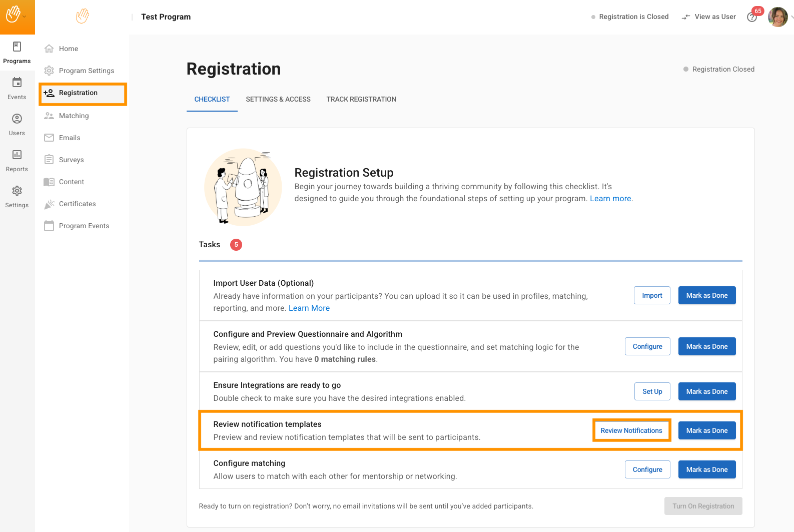Expand the organization logo dropdown arrow
Screen dimensions: 794x532
point(25,17)
